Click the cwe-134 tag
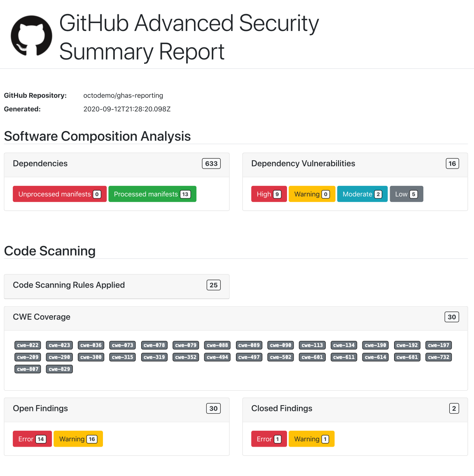The image size is (474, 476). pyautogui.click(x=344, y=345)
